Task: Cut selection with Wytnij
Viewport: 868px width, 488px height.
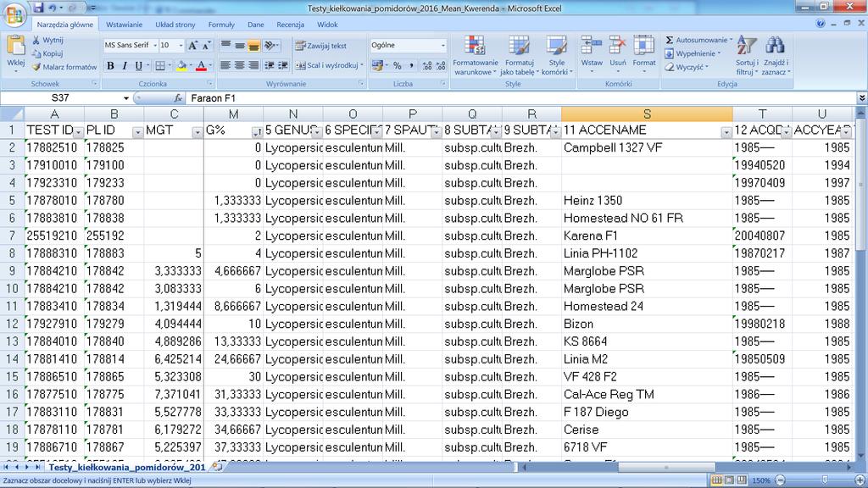Action: tap(47, 40)
